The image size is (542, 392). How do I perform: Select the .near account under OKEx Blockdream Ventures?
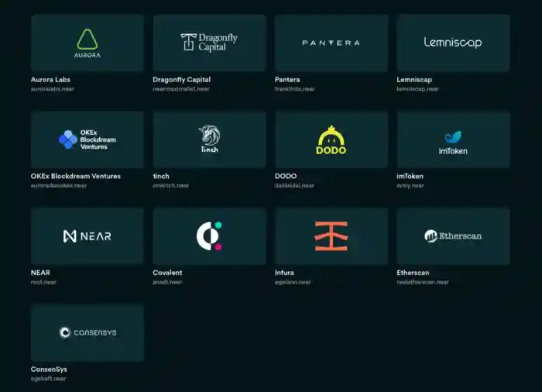(x=59, y=185)
